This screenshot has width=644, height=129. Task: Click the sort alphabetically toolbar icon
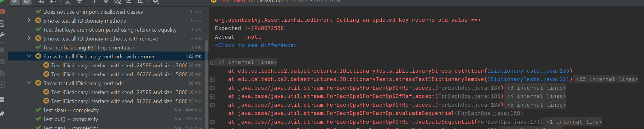click(x=41, y=2)
